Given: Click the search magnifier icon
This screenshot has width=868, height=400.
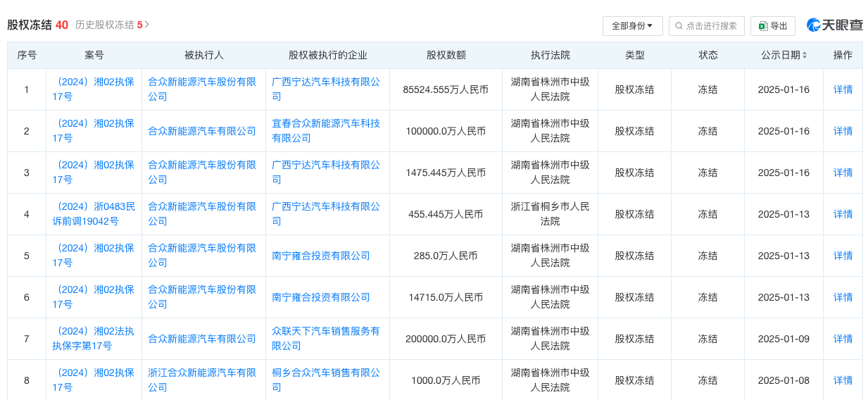Looking at the screenshot, I should click(x=679, y=26).
